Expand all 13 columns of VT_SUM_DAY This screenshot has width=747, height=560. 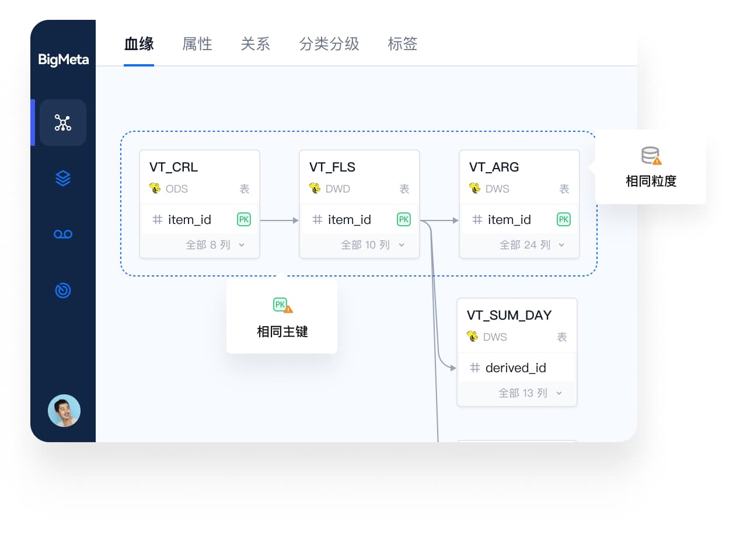point(530,393)
